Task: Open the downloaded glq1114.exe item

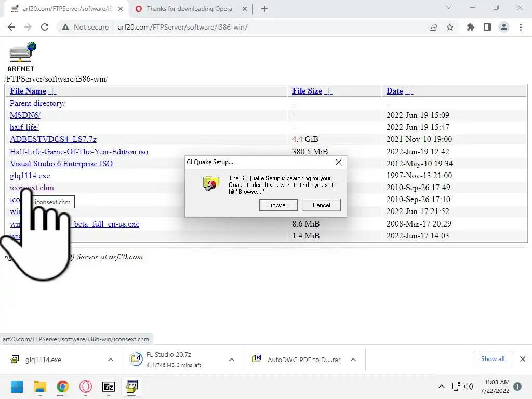Action: (x=43, y=360)
